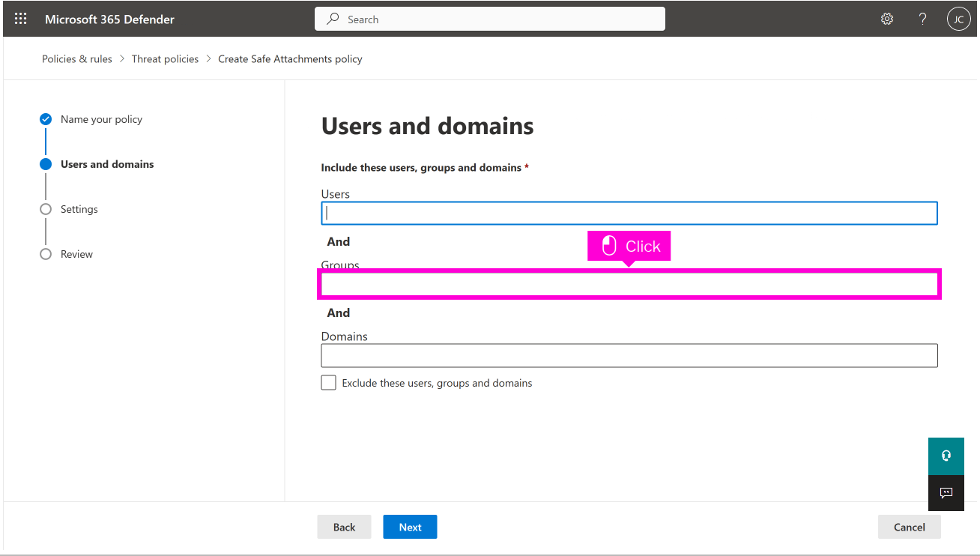
Task: Click the Next button
Action: click(x=410, y=527)
